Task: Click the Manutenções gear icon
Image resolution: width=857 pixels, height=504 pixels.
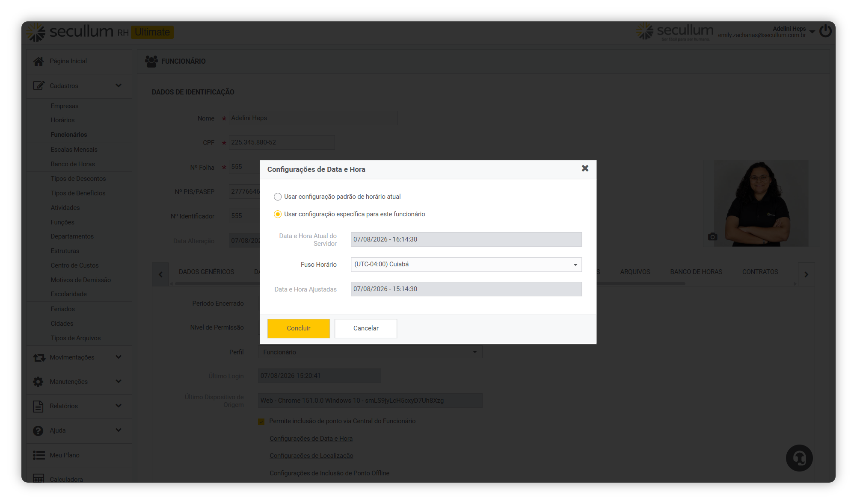Action: coord(38,382)
